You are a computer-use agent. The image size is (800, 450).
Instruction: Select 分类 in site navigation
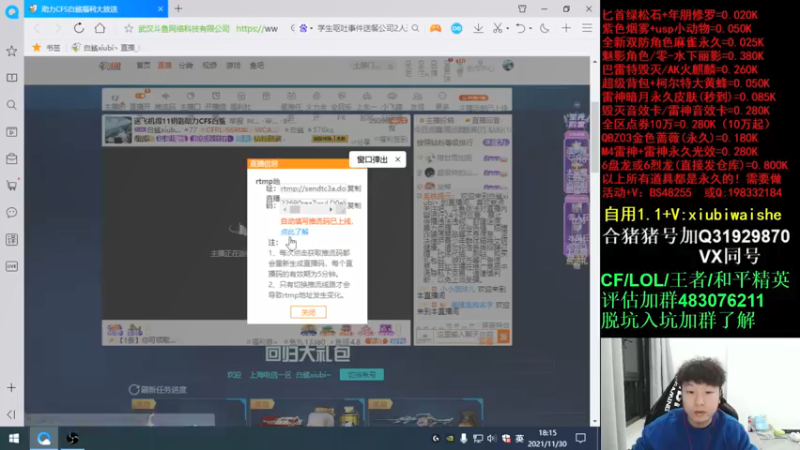[x=186, y=65]
